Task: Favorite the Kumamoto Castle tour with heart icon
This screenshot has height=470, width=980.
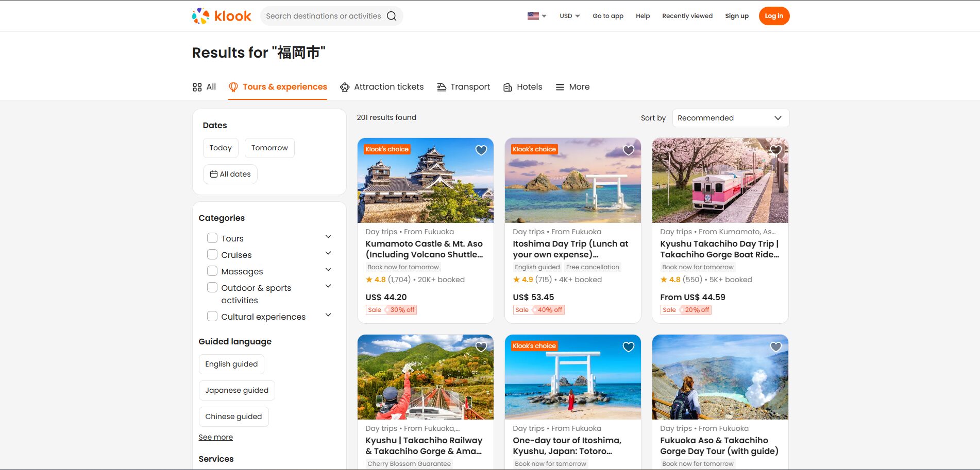Action: [481, 150]
